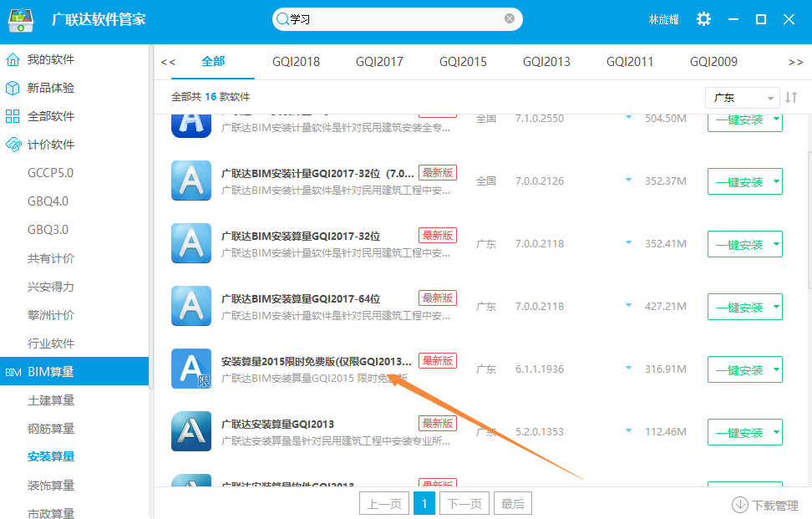Select 安装算量 in sidebar
Image resolution: width=812 pixels, height=519 pixels.
51,457
